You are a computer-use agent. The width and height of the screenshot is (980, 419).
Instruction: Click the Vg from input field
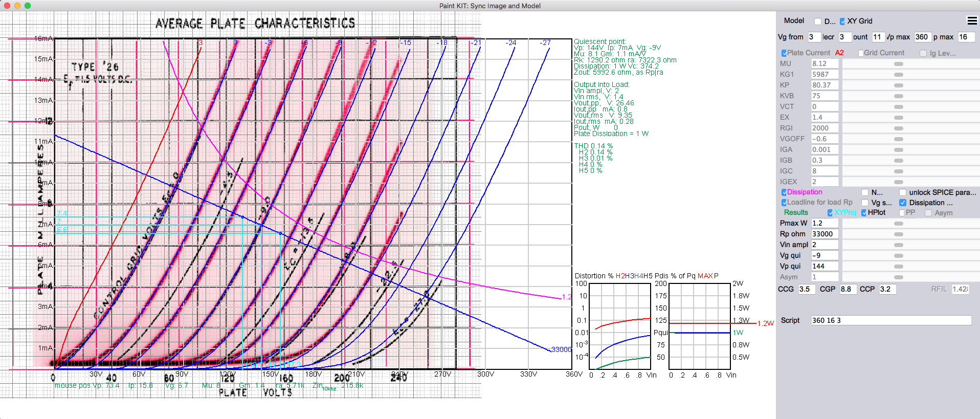point(814,37)
